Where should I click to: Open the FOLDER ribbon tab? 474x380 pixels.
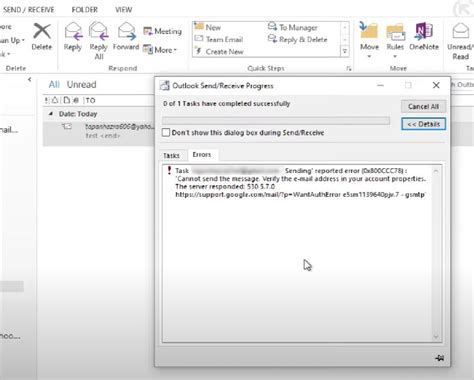[85, 10]
